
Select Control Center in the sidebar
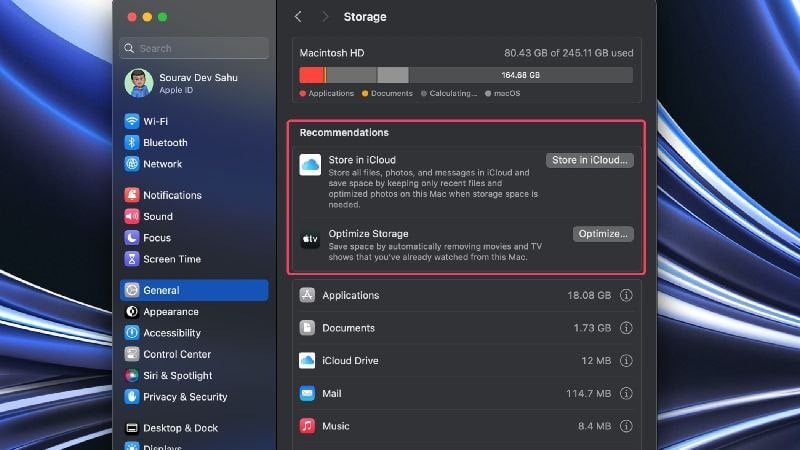point(194,354)
